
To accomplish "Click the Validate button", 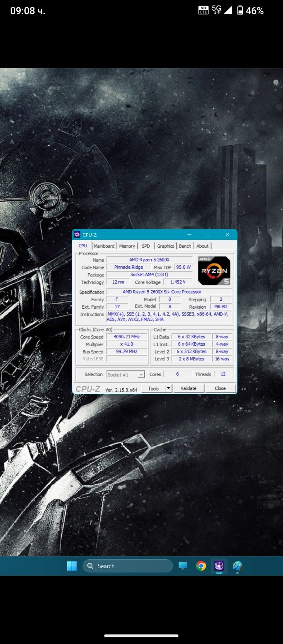I will click(x=188, y=388).
